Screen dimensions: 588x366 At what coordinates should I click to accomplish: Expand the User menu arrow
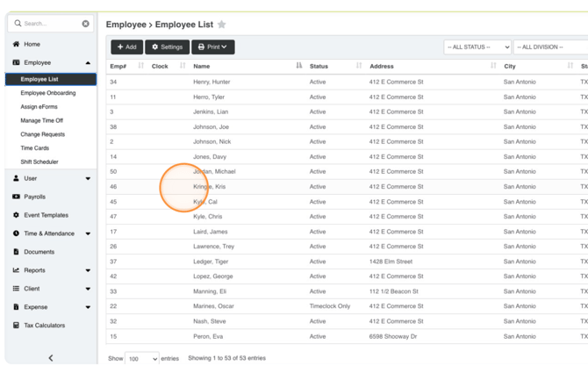coord(88,178)
